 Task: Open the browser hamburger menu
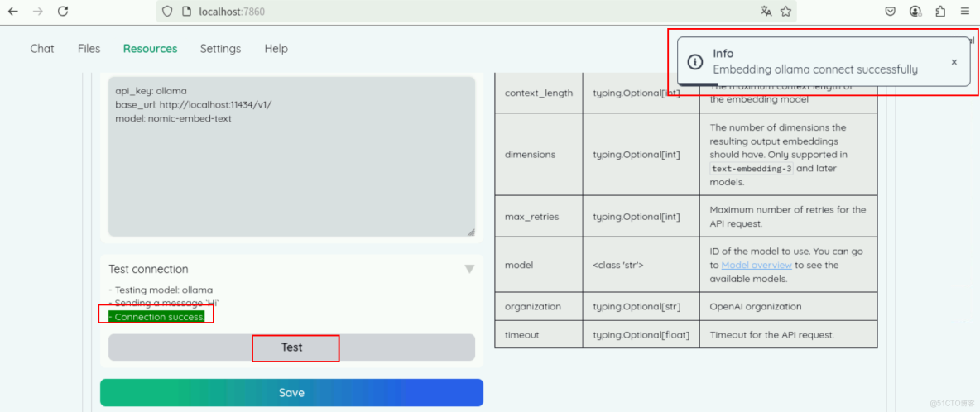965,12
